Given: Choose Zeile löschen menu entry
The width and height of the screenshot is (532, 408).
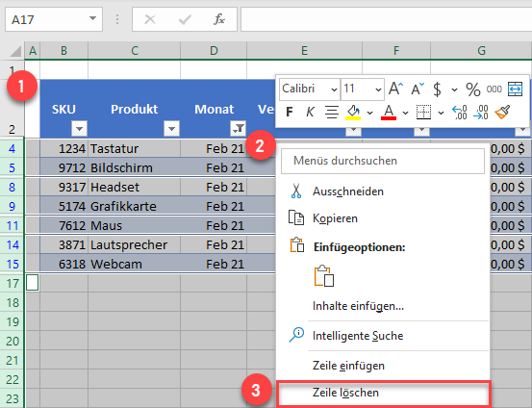Looking at the screenshot, I should point(383,393).
